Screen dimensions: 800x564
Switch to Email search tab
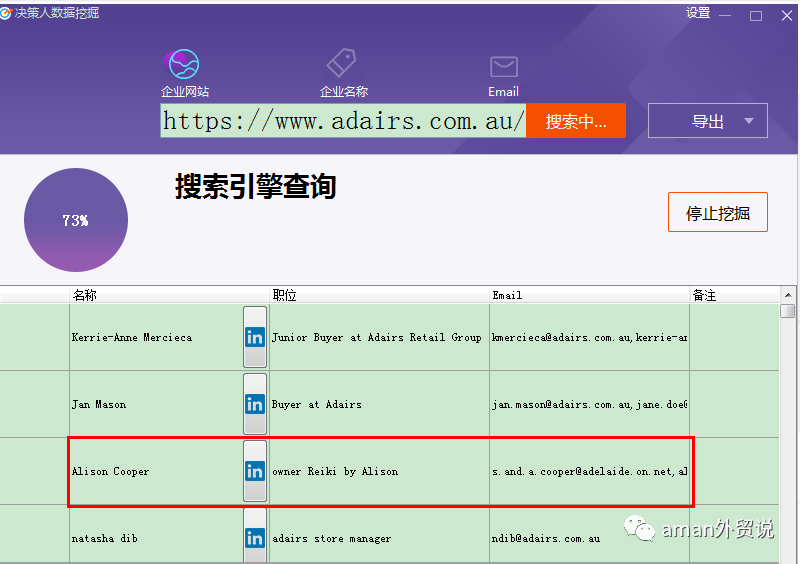pos(504,77)
